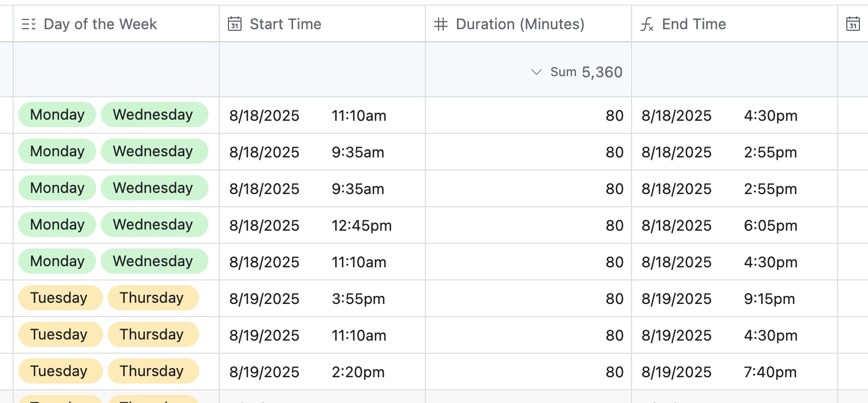The width and height of the screenshot is (868, 403).
Task: Click the multi-select icon beside Day of the Week
Action: coord(29,24)
